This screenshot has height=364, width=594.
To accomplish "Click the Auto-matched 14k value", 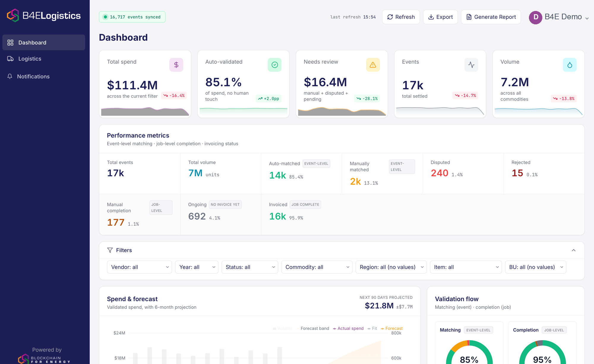I will point(277,175).
